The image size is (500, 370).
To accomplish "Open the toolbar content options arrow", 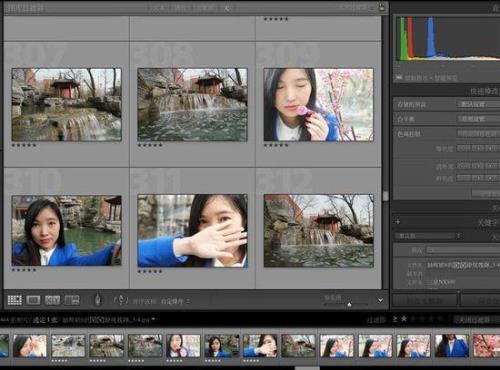I will [380, 300].
